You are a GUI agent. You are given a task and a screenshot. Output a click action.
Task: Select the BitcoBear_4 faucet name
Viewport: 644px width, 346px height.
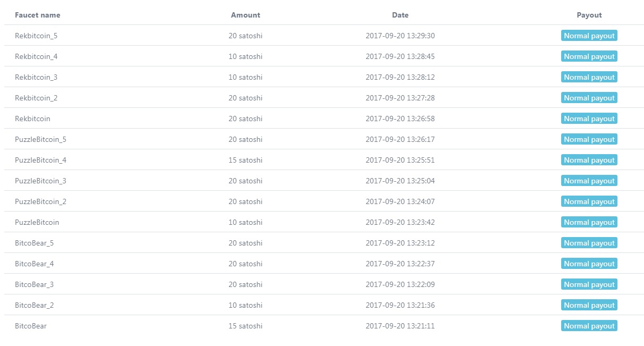tap(34, 264)
